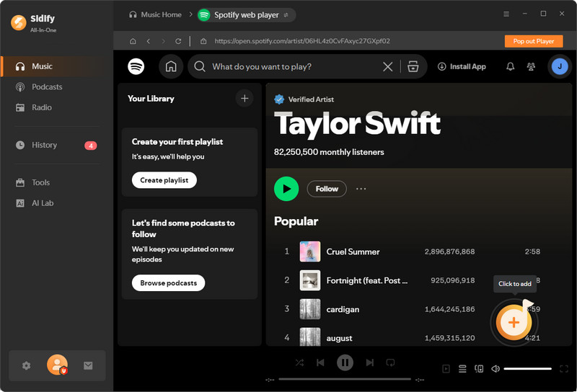The image size is (577, 392).
Task: Click the playback progress bar
Action: point(345,379)
